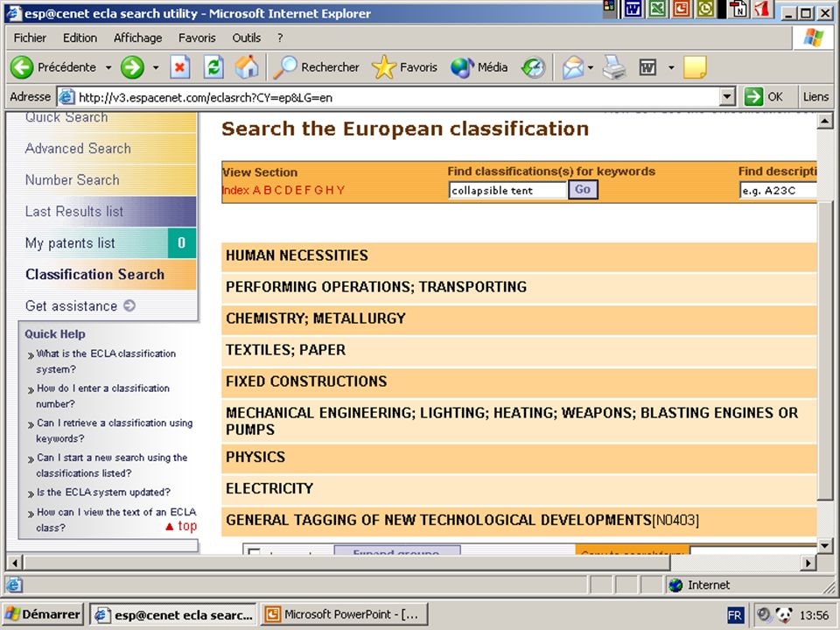Edit with Word icon in toolbar
Image resolution: width=840 pixels, height=630 pixels.
[647, 67]
